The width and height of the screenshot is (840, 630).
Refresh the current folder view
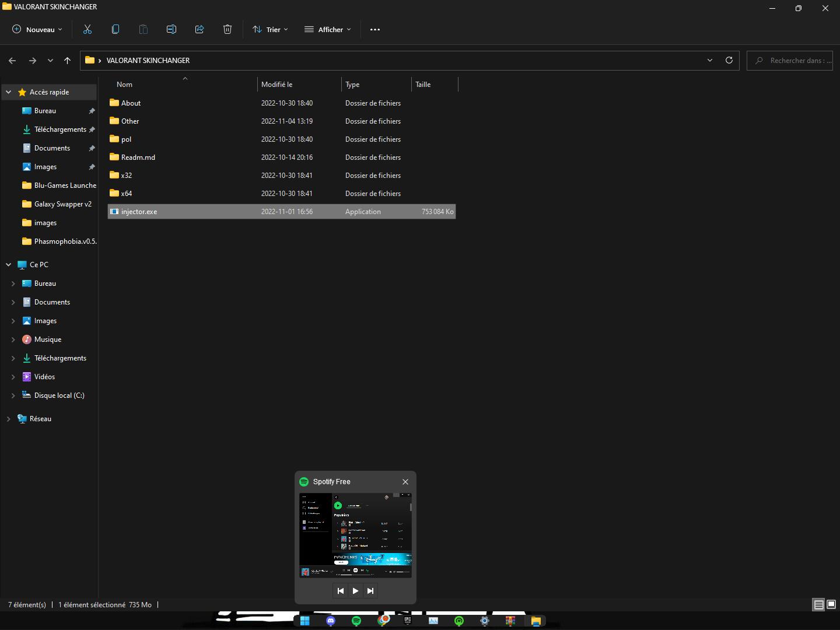click(x=729, y=60)
